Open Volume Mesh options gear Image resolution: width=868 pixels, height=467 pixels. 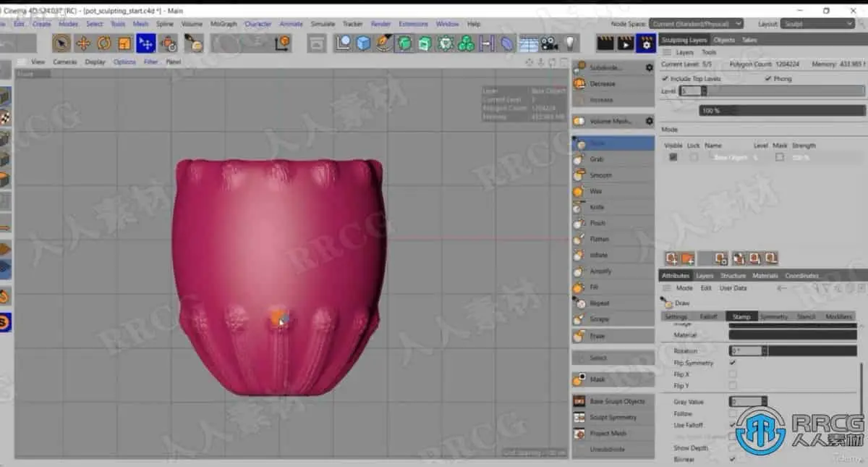(x=649, y=121)
